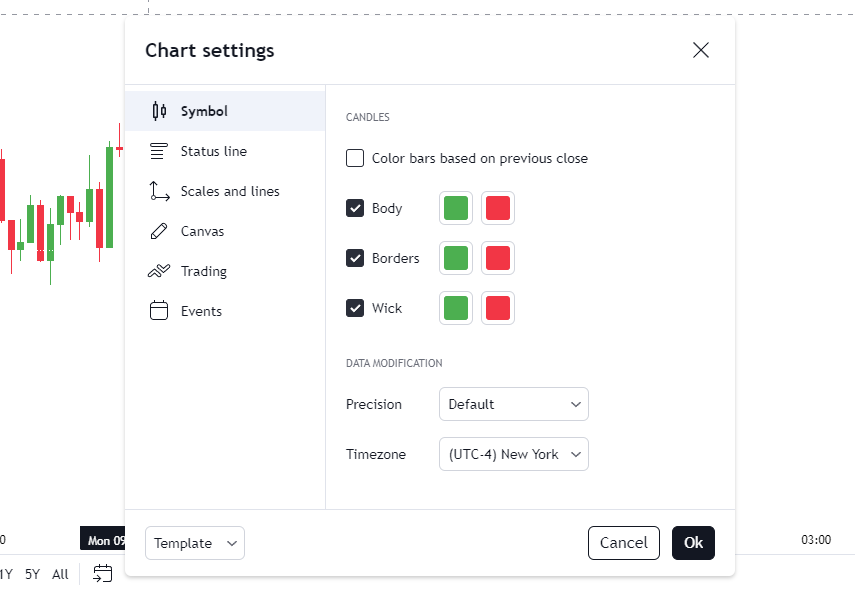Open the go-to-date calendar icon

[x=103, y=573]
